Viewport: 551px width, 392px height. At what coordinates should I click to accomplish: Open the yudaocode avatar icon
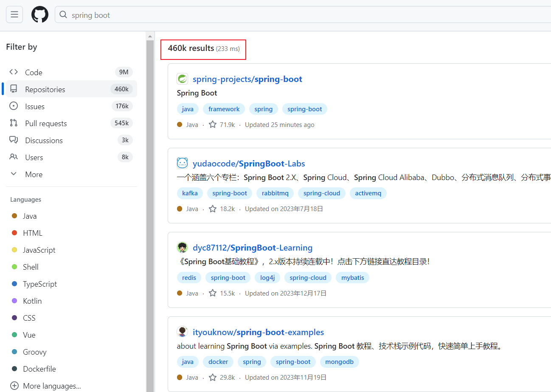click(x=182, y=163)
